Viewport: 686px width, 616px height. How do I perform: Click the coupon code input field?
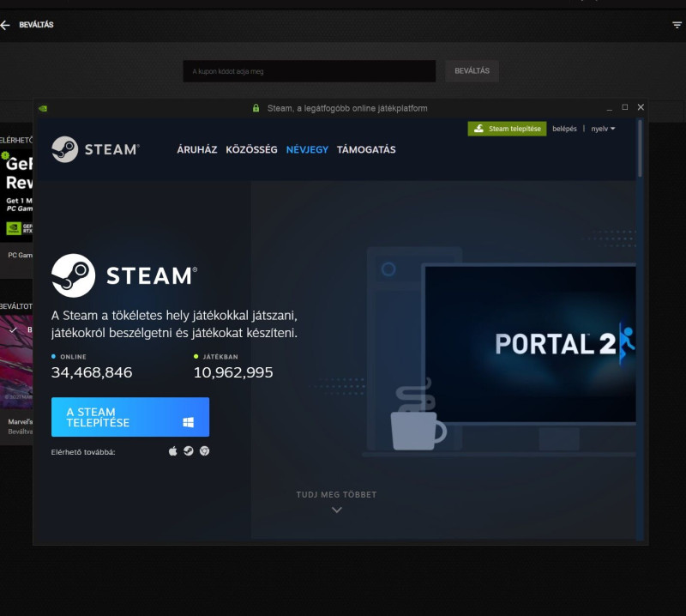coord(310,71)
